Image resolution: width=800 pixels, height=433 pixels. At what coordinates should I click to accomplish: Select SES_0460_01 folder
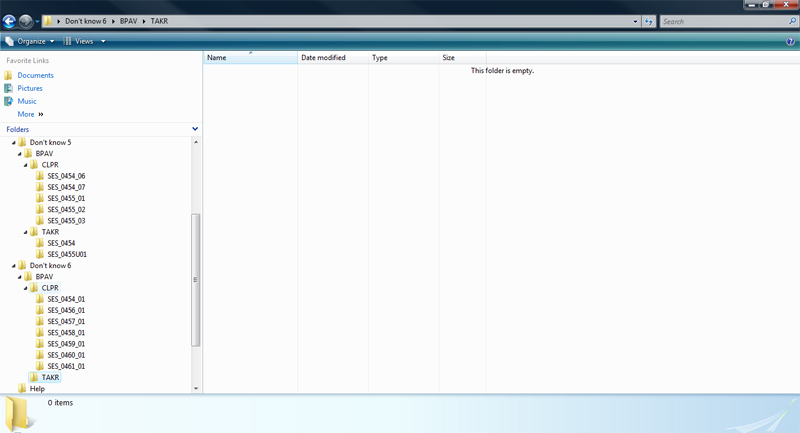(66, 355)
